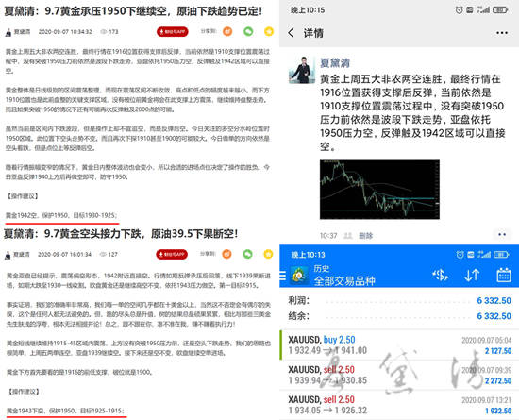519x420 pixels.
Task: Tap the battery icon in 晚上10:15 status bar
Action: (500, 10)
